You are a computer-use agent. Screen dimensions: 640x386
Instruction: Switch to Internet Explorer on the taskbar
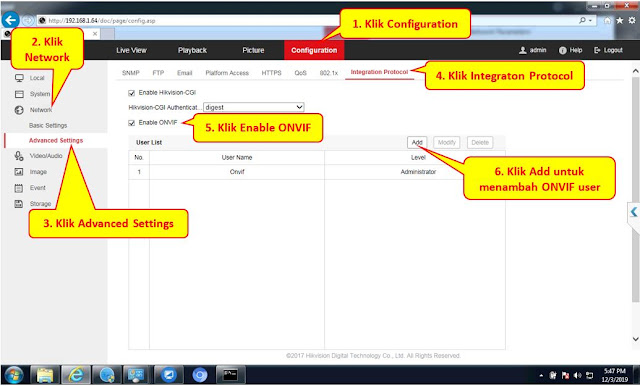coord(76,375)
